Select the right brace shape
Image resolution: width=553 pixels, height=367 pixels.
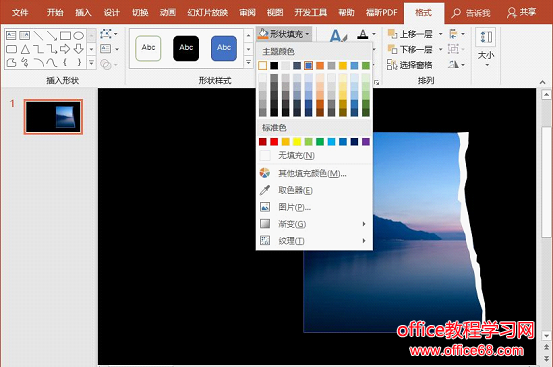click(79, 62)
